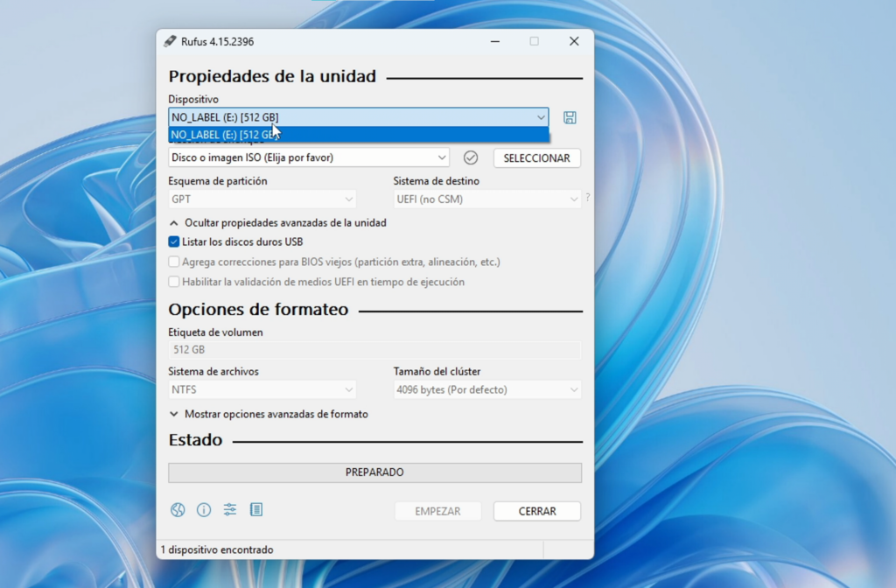Open application settings sliders icon
Viewport: 896px width, 588px height.
(230, 510)
